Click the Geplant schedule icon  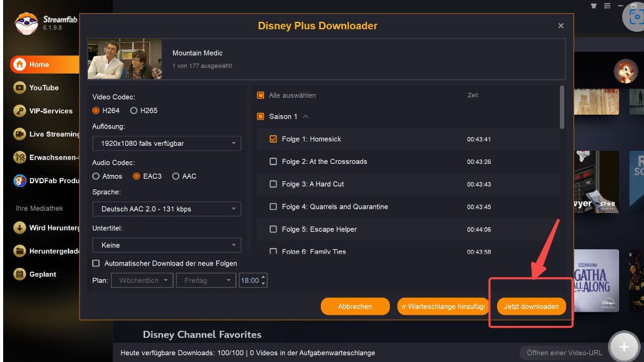[x=19, y=274]
